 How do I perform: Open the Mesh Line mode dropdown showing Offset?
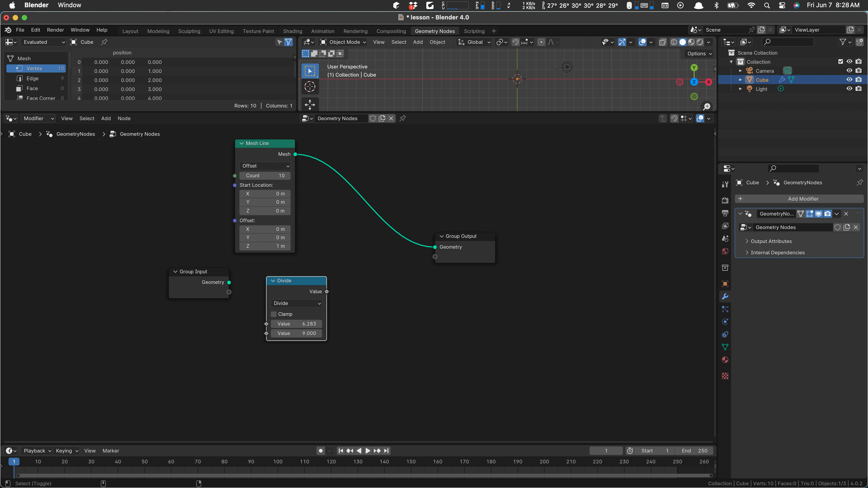265,166
